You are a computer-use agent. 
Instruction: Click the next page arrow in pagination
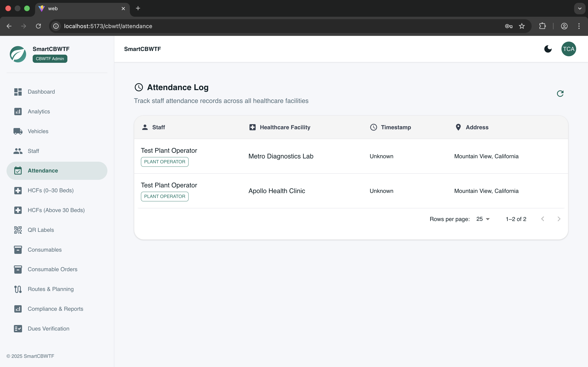click(x=559, y=219)
